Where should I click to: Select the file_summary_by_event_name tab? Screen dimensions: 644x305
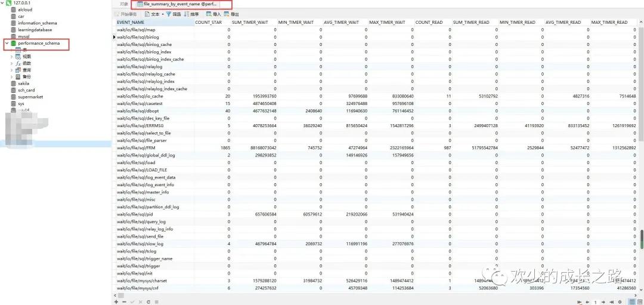[179, 4]
